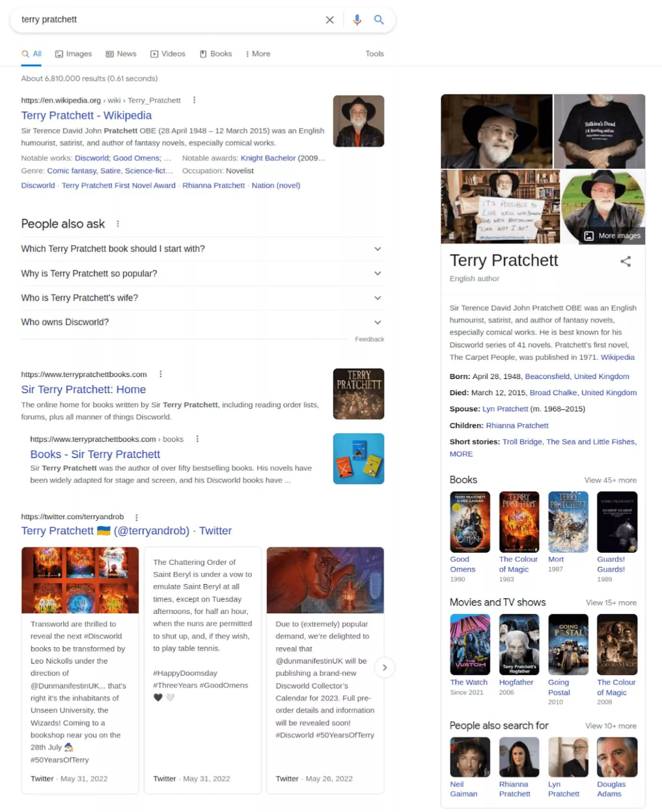Select Rhianna Pratchett's photo in People also search for
The image size is (662, 812).
519,757
